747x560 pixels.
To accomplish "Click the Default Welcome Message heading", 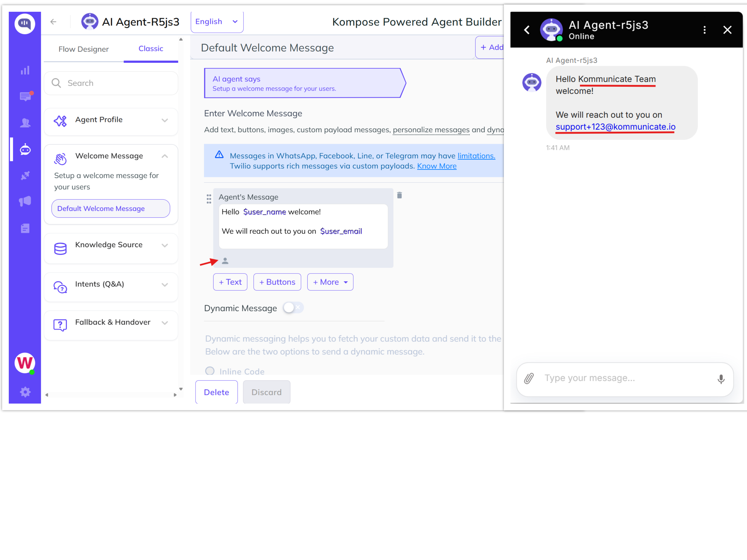I will (x=267, y=48).
